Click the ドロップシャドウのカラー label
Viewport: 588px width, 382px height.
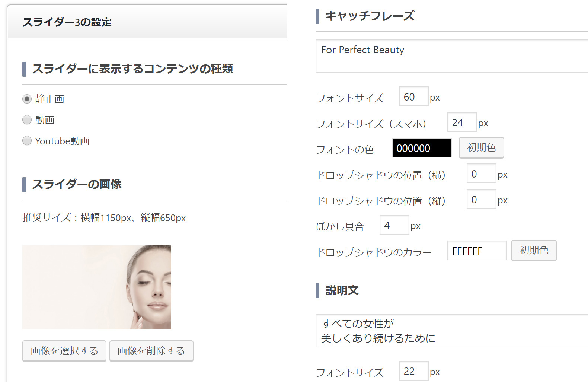coord(374,252)
